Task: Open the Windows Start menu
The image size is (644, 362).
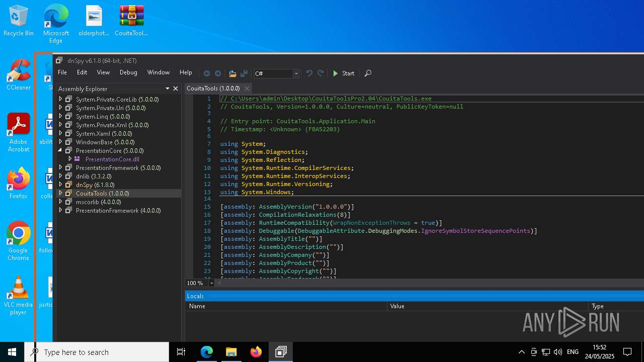Action: coord(12,352)
